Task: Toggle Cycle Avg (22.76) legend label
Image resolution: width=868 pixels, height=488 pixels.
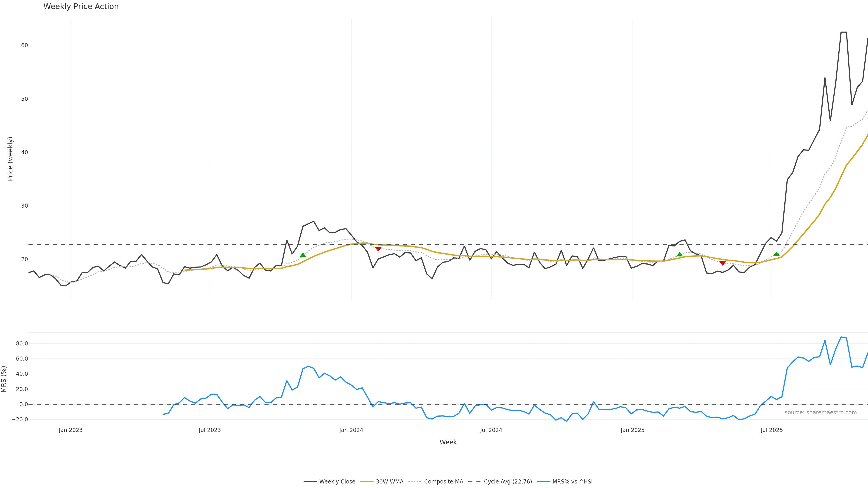Action: coord(508,482)
